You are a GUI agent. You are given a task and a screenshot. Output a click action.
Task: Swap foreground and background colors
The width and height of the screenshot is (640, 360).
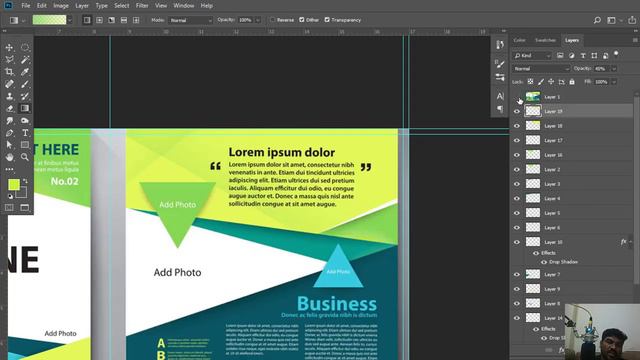25,180
